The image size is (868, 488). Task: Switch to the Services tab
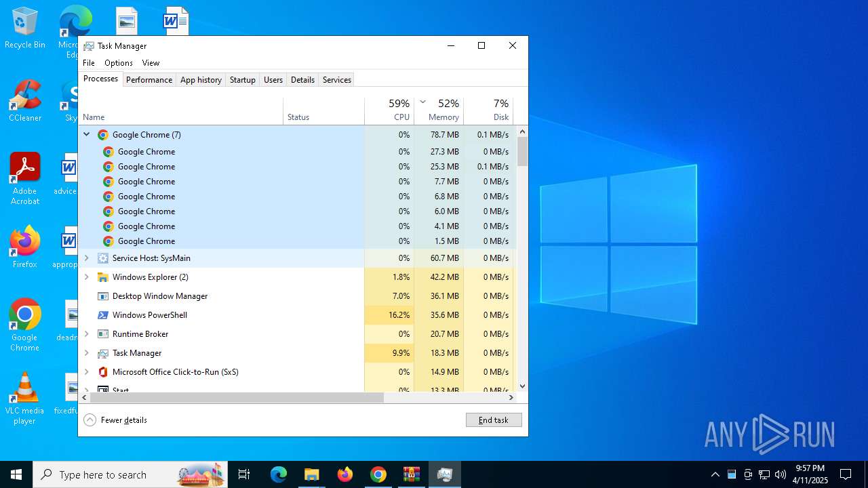point(337,80)
